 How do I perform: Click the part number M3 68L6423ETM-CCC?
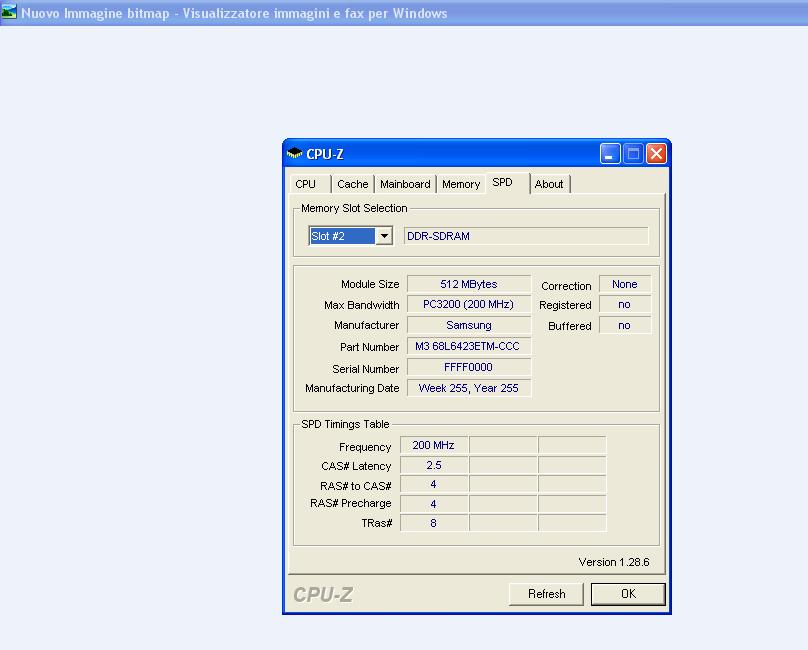(468, 346)
